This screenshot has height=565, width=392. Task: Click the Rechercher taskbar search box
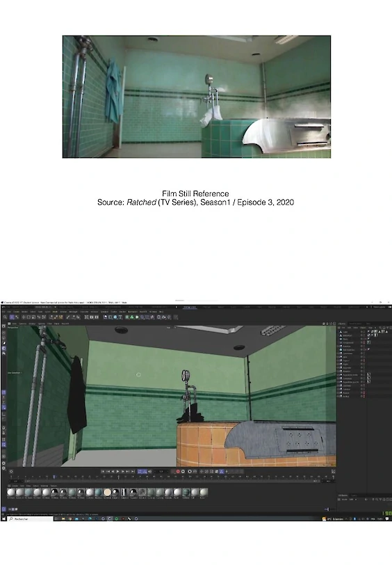point(31,519)
